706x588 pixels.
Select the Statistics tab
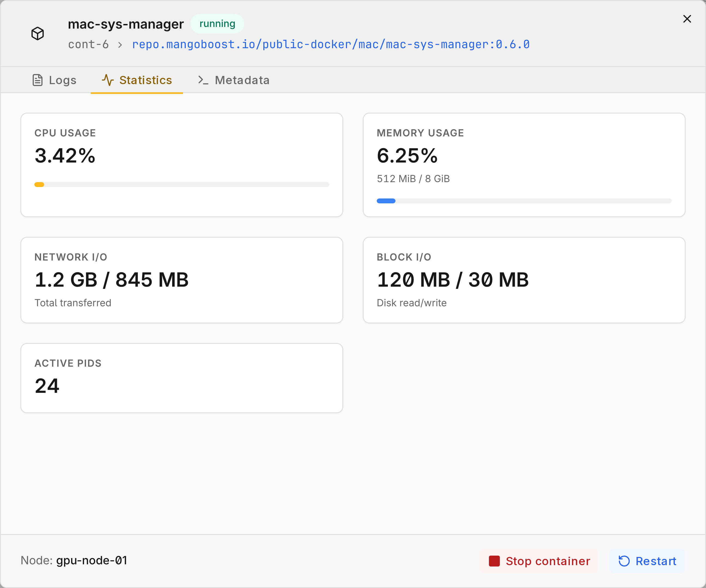[x=137, y=80]
